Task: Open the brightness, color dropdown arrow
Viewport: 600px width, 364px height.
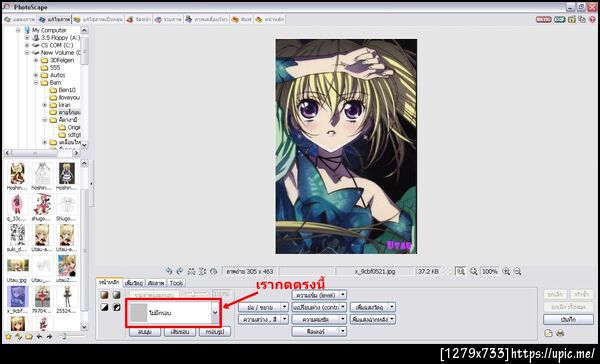Action: [284, 319]
